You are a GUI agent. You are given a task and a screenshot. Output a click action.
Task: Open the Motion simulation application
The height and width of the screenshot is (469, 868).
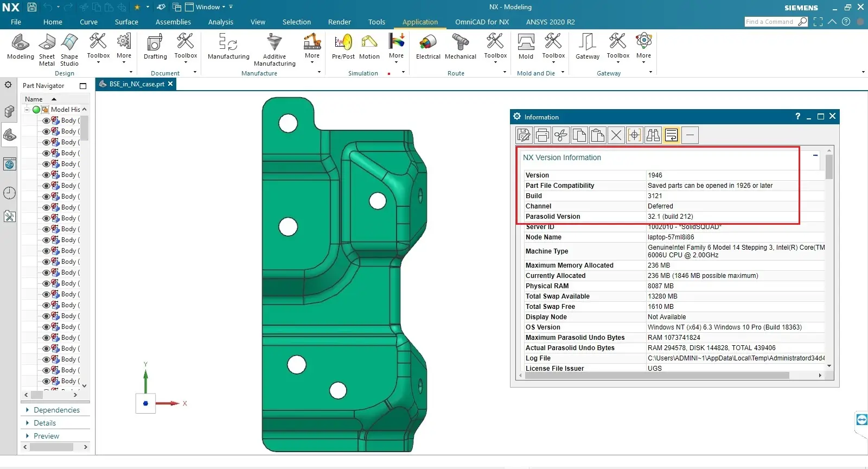click(369, 47)
